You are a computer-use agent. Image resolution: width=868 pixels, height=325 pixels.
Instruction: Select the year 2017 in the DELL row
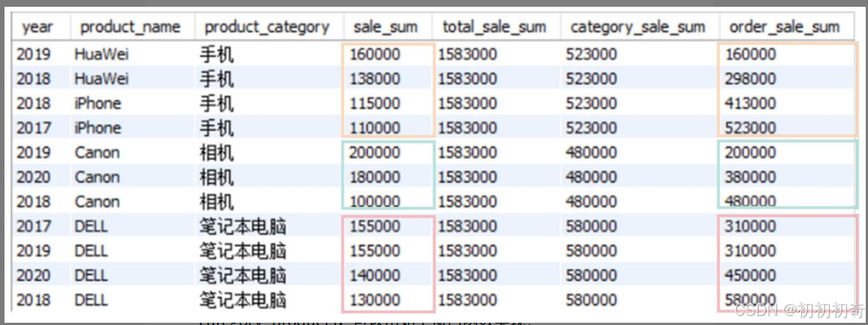pyautogui.click(x=33, y=226)
